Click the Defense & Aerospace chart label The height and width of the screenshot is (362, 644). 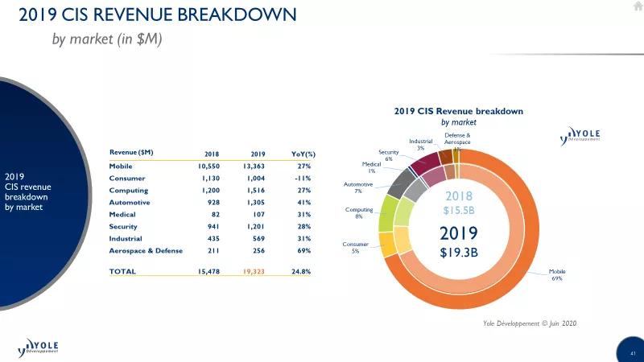tap(457, 139)
